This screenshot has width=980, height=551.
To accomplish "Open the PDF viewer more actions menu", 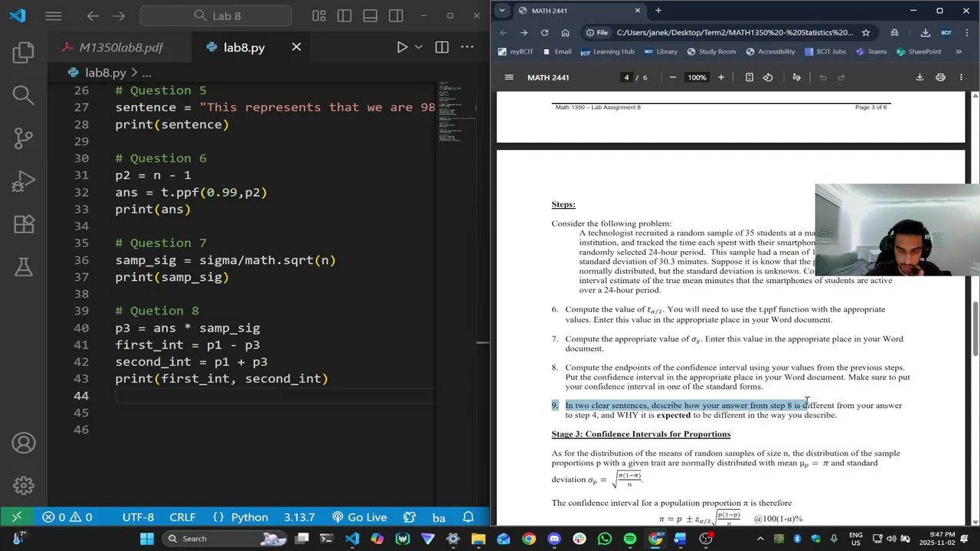I will click(961, 77).
